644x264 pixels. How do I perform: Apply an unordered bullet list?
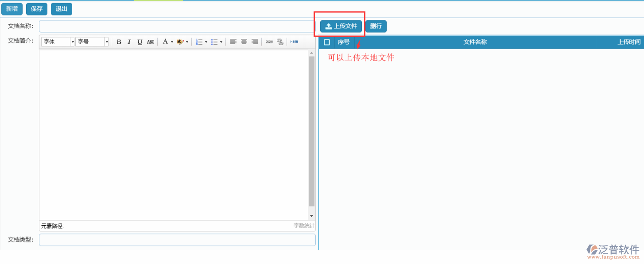(215, 42)
